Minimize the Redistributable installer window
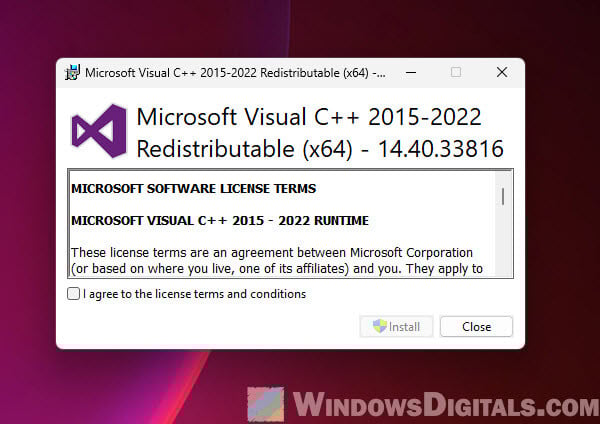600x424 pixels. click(x=411, y=72)
